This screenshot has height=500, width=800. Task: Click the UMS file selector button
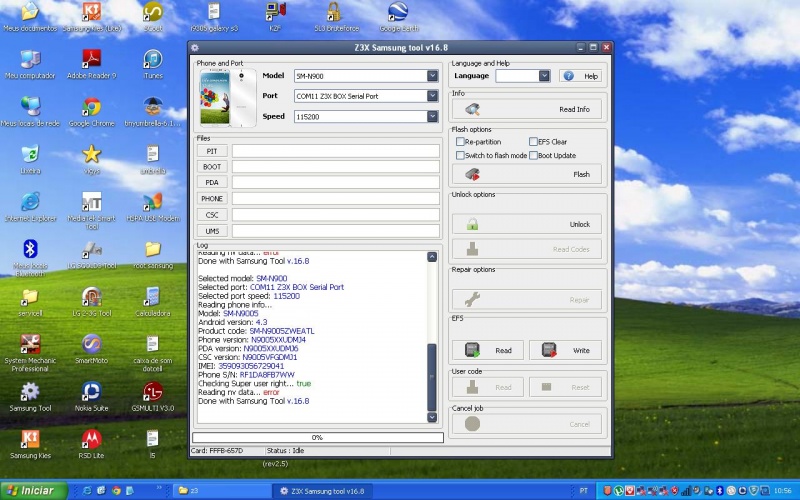(x=212, y=231)
